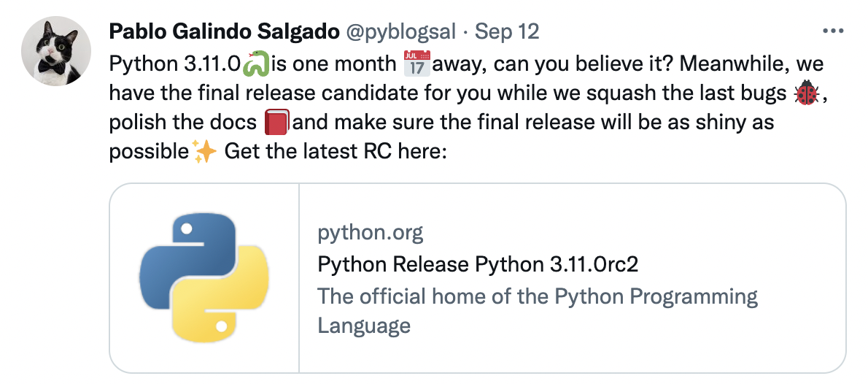Click the python.org domain text
The width and height of the screenshot is (868, 384).
click(371, 233)
